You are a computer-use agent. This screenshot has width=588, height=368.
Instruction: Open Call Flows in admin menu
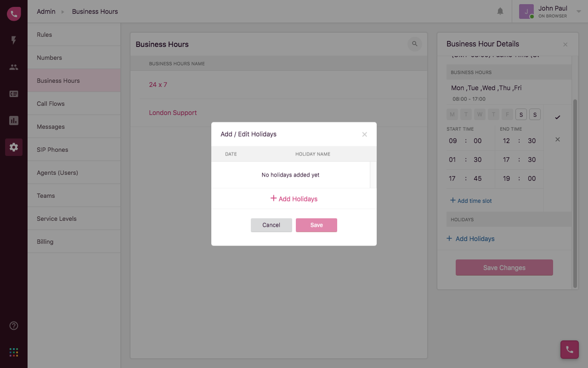pos(74,103)
